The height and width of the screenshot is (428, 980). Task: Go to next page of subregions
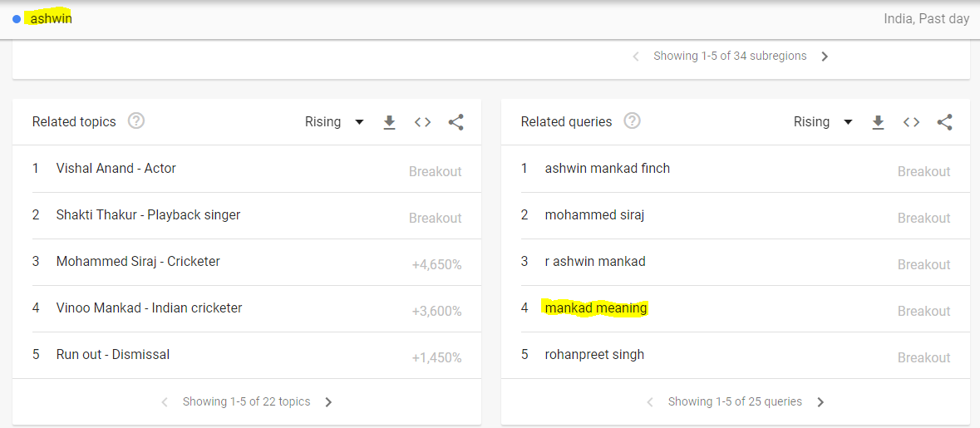point(825,57)
